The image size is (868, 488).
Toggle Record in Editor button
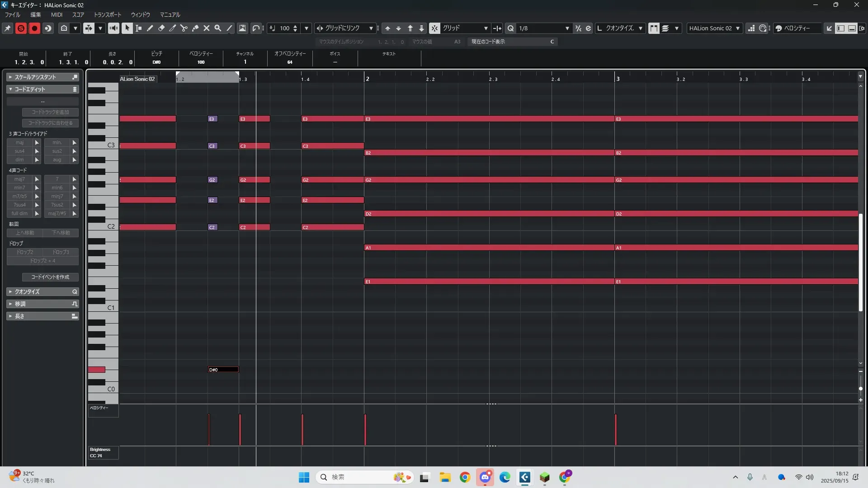point(34,28)
